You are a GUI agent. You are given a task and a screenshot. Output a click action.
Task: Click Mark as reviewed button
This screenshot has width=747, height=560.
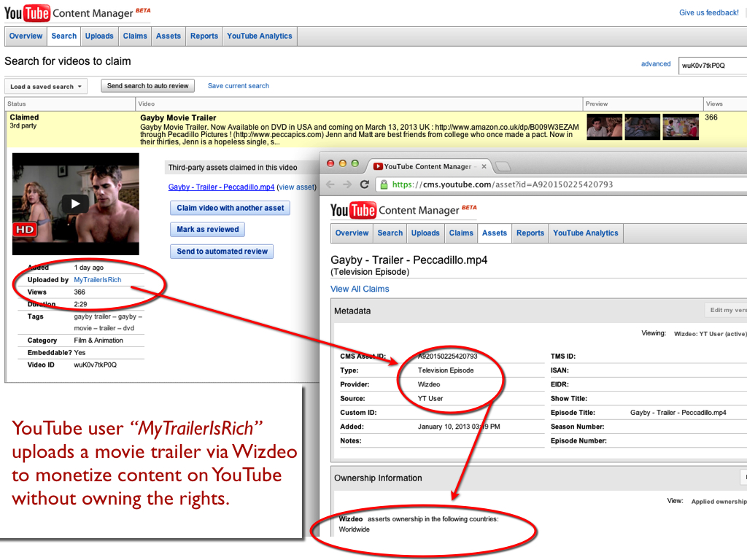click(208, 230)
